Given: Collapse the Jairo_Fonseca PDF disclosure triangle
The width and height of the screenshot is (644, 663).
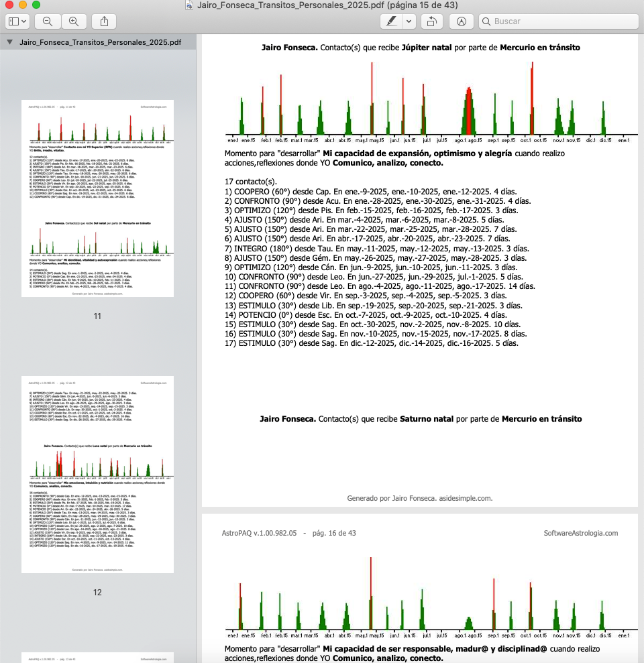Looking at the screenshot, I should pos(9,42).
